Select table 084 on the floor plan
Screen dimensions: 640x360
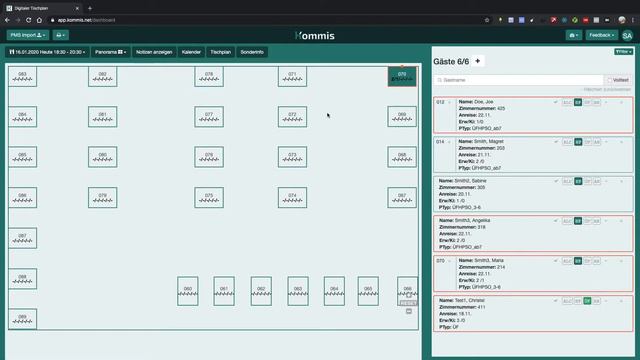tap(22, 117)
